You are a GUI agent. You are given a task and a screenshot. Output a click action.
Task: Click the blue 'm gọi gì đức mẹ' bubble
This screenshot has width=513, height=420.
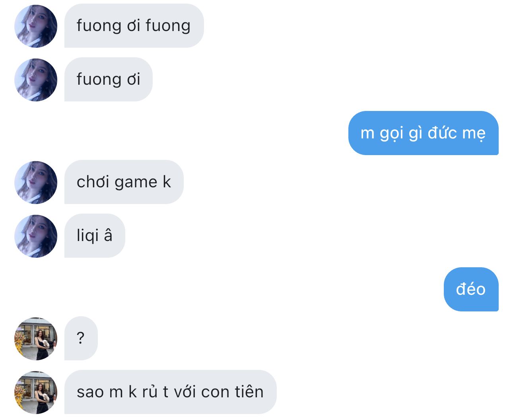click(x=424, y=133)
